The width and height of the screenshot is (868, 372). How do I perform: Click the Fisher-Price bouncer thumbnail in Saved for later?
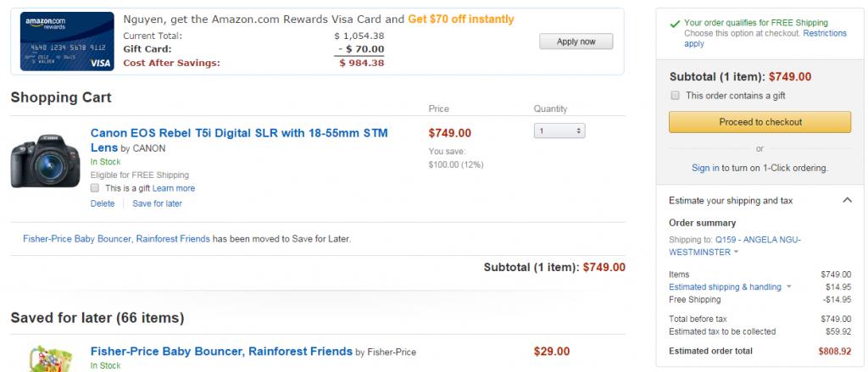pyautogui.click(x=50, y=358)
